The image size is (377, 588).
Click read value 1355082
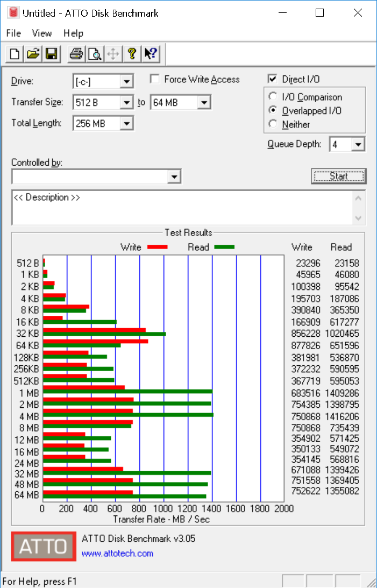(342, 491)
